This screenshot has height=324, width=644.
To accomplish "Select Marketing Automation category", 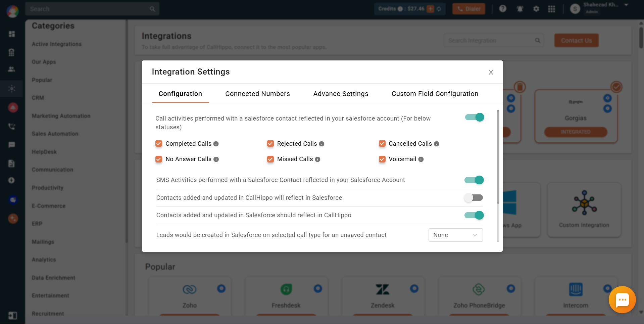I will pos(61,116).
